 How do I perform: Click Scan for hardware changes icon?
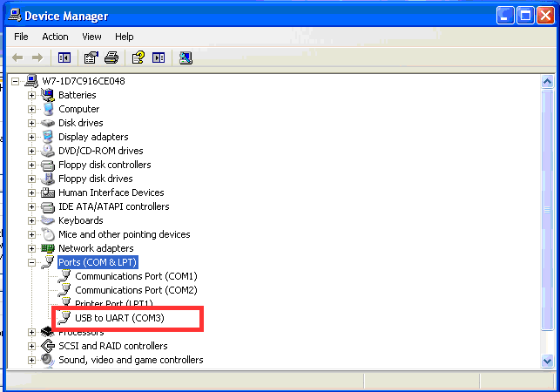186,57
